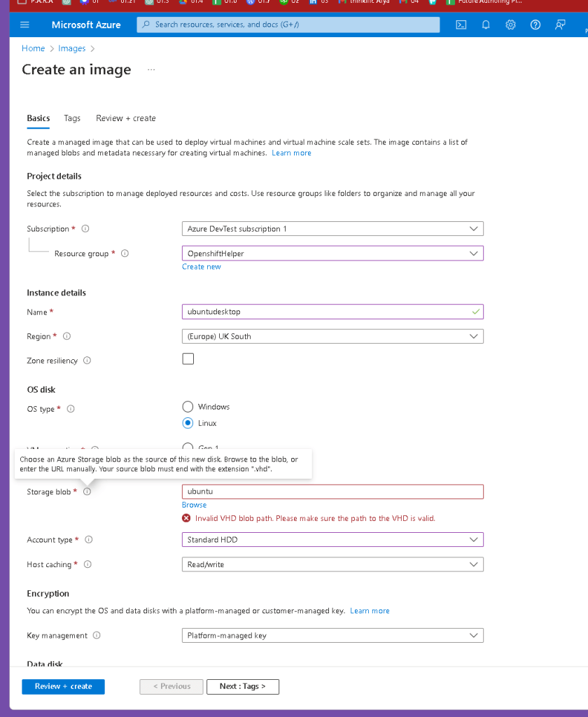Select the Windows OS type radio button
This screenshot has width=588, height=717.
pos(188,407)
